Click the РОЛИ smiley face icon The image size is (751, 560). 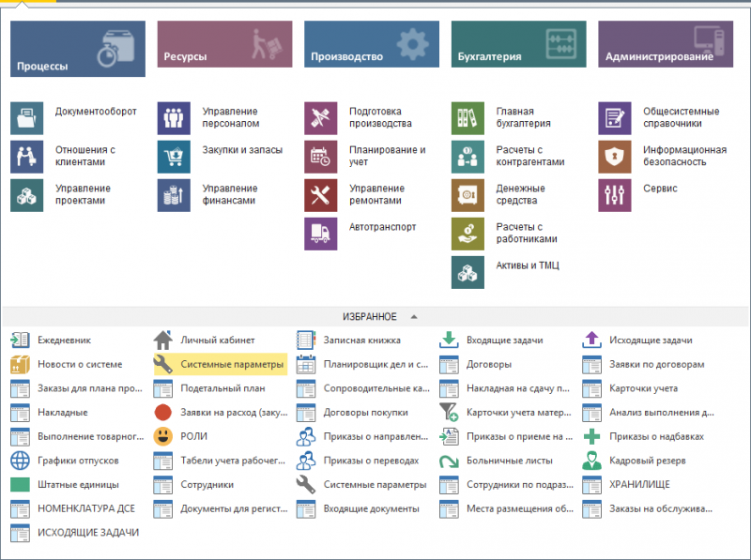(x=162, y=436)
